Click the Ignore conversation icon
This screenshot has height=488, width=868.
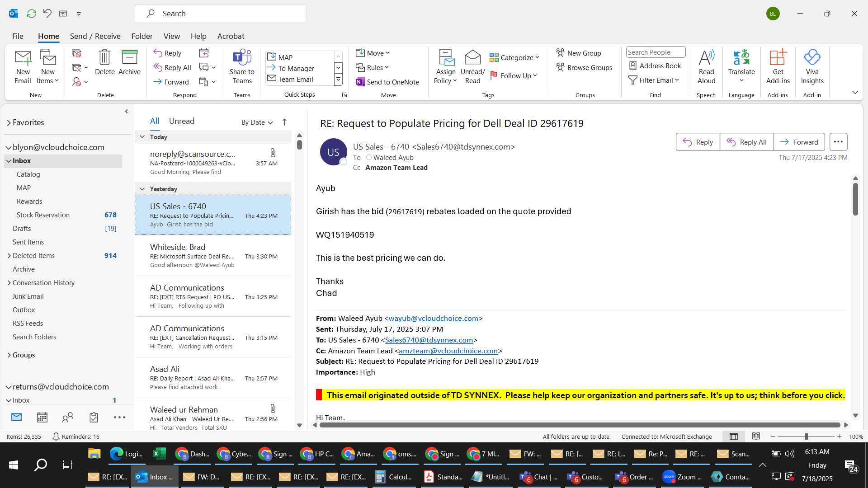click(x=76, y=53)
